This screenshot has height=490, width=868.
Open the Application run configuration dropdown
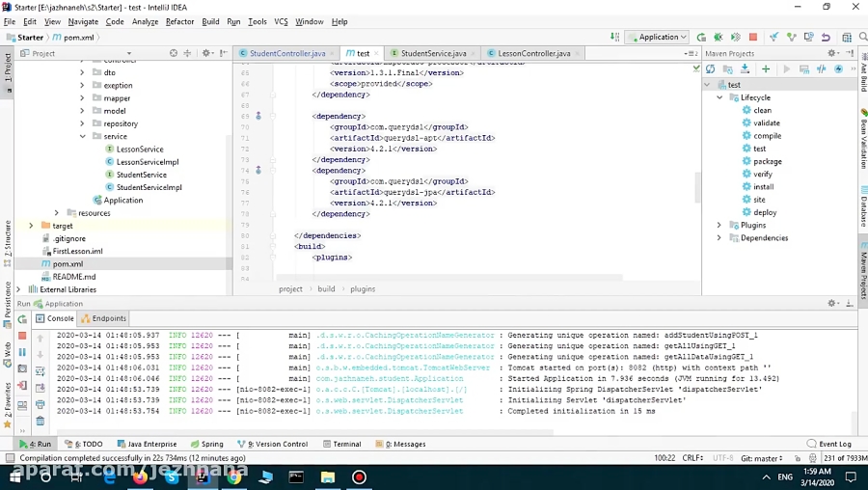[x=658, y=37]
